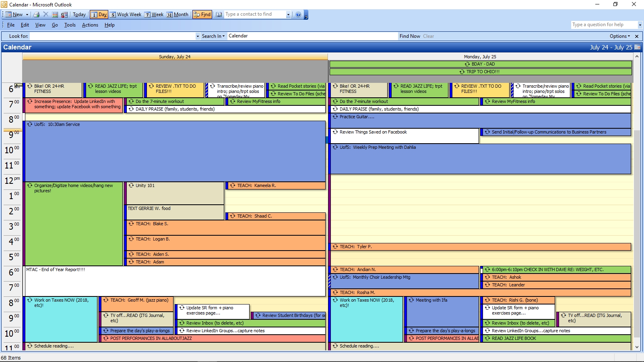Open the Tools menu
The image size is (644, 362).
pos(70,25)
